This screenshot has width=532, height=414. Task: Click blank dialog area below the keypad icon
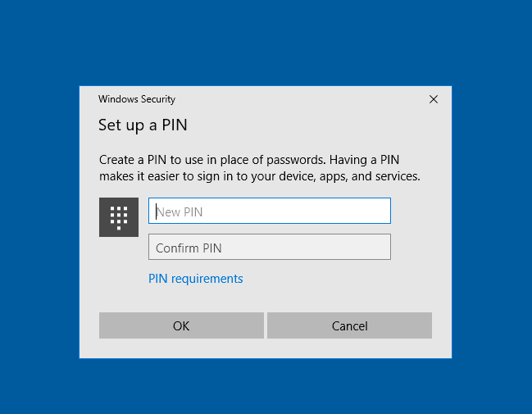point(119,271)
